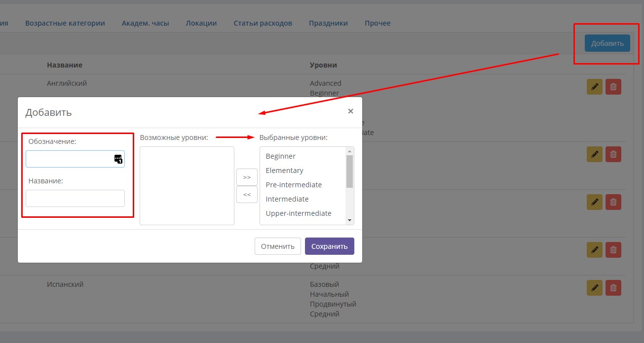Screen dimensions: 644x343
Task: Delete the Английский row with the trash icon
Action: pyautogui.click(x=613, y=87)
